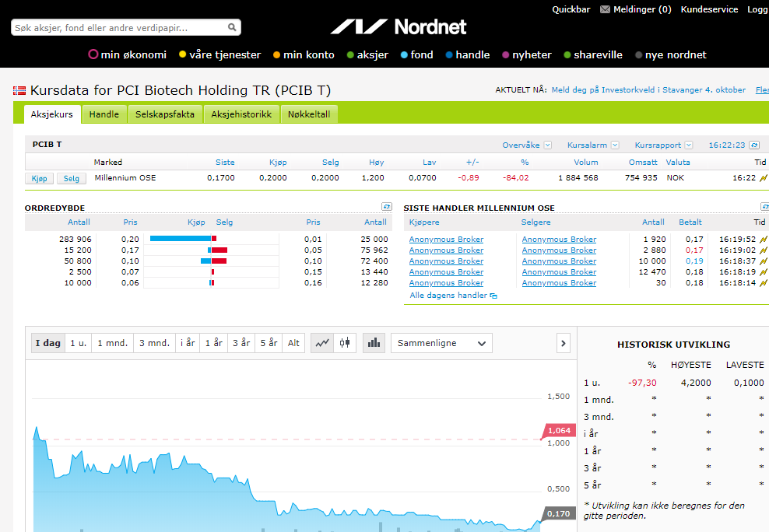Click lightning icon for 16:18:14 trade
The image size is (769, 532).
pyautogui.click(x=763, y=282)
